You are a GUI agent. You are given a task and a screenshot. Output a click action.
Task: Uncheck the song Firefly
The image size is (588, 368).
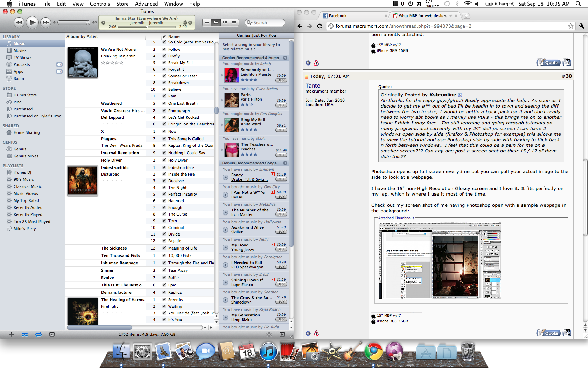(x=164, y=56)
